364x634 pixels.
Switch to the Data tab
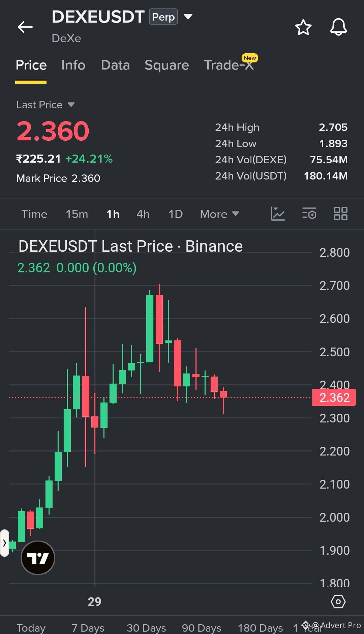click(x=115, y=65)
